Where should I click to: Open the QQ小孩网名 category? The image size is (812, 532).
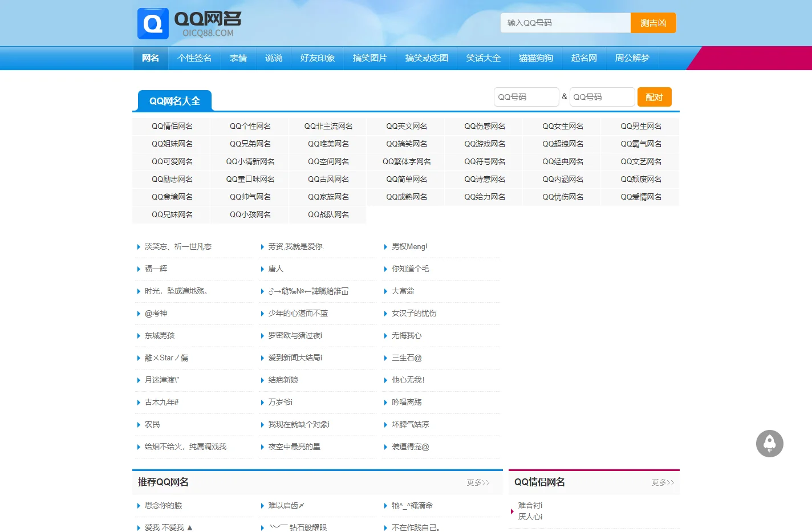click(250, 214)
